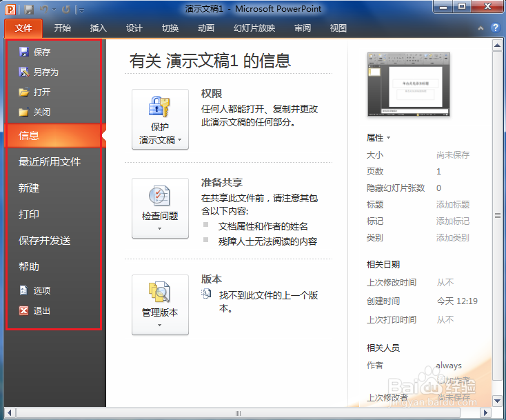
Task: Click the PowerPoint application icon in title bar
Action: tap(10, 10)
